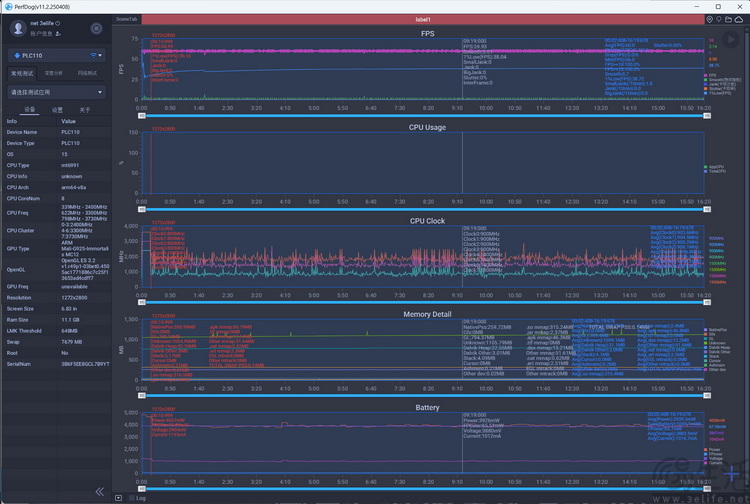
Task: Click the Screen Size value 6.83 in
Action: point(69,309)
